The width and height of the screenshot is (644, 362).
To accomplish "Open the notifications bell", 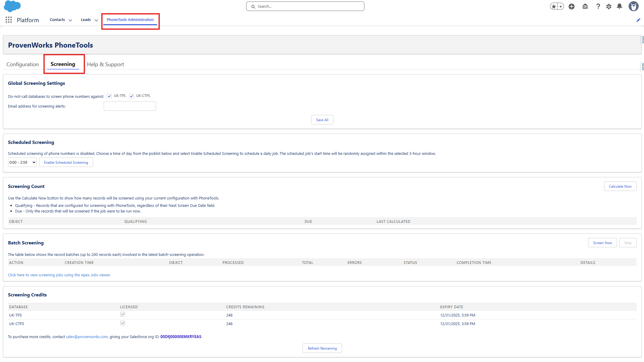I will (x=619, y=6).
